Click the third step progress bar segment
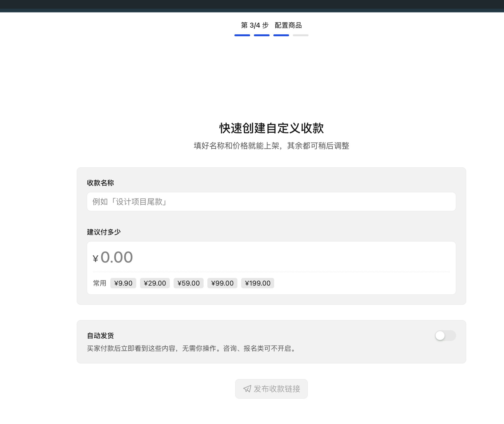The image size is (504, 424). 281,35
